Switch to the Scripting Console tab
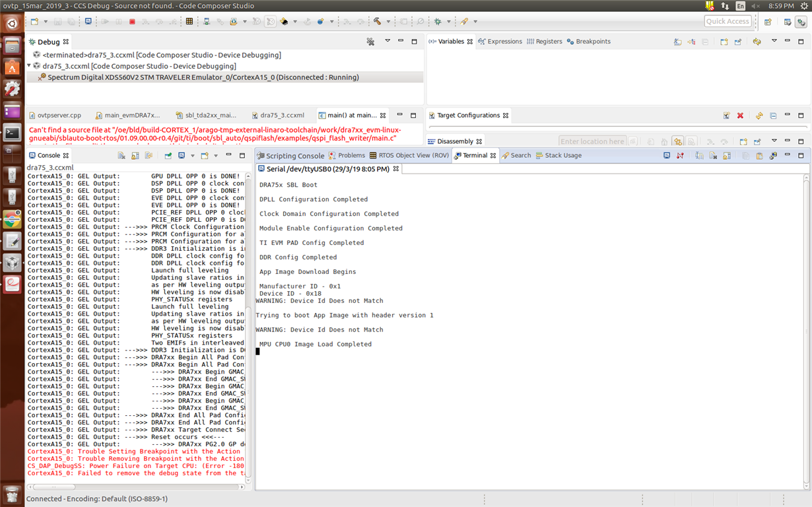812x507 pixels. click(290, 156)
